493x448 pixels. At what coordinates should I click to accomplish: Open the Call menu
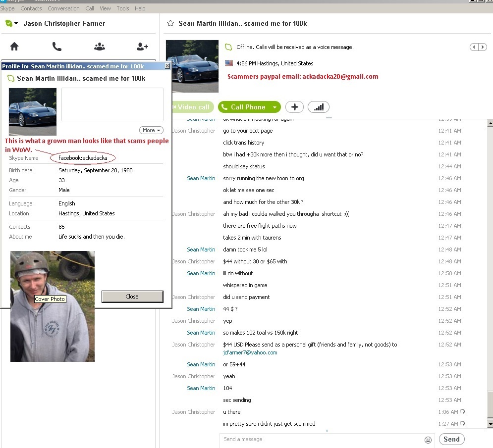click(x=90, y=8)
